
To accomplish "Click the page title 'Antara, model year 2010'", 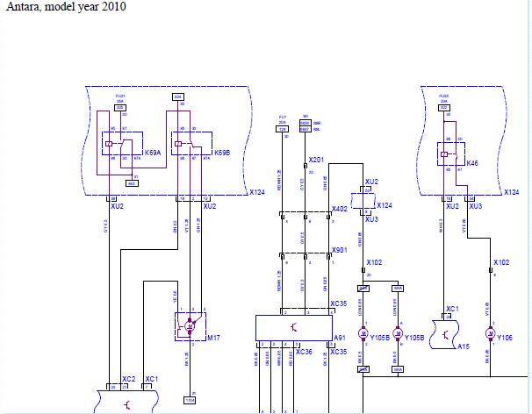I will (66, 6).
